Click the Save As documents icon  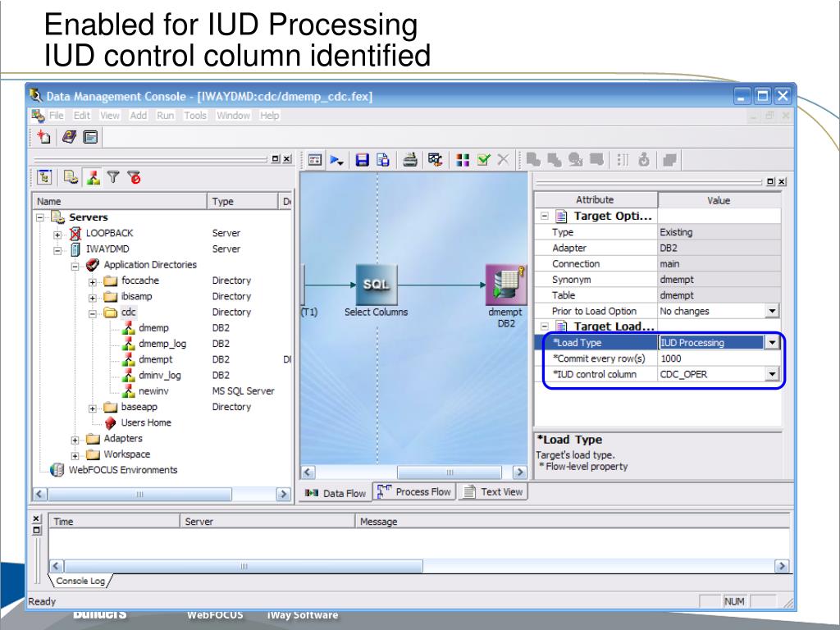coord(382,160)
